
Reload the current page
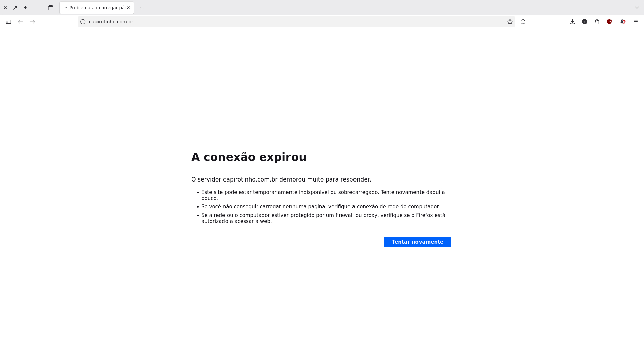click(523, 22)
